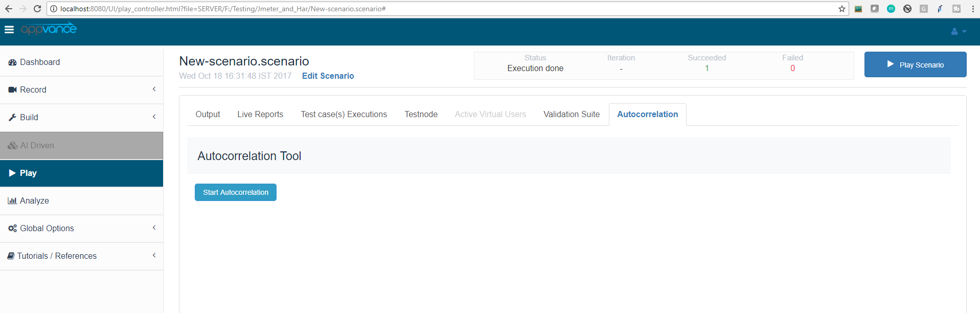Switch to the Live Reports tab
This screenshot has width=980, height=313.
(260, 115)
